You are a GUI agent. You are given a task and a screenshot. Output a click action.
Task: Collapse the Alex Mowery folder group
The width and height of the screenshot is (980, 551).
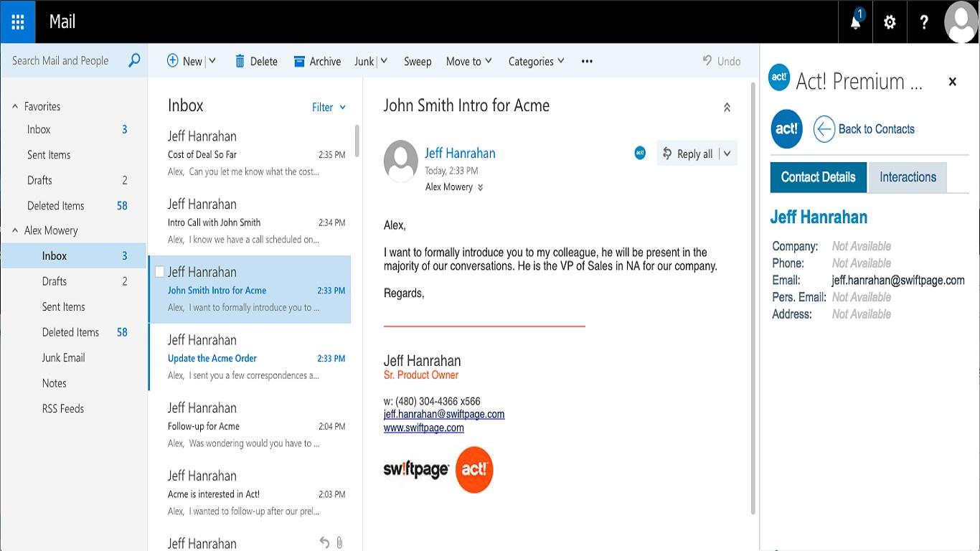pos(15,230)
